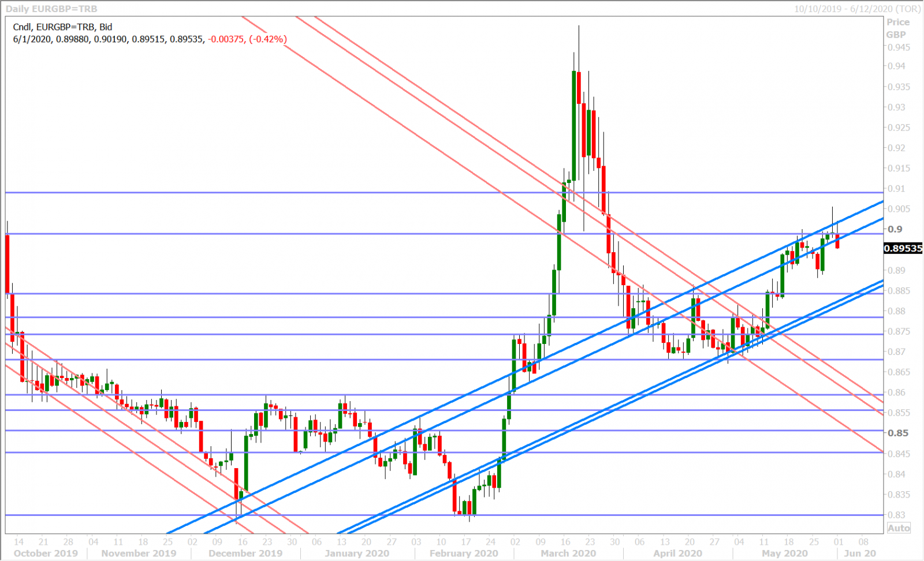This screenshot has width=924, height=561.
Task: Select the Daily EURGBP=TRB chart title
Action: [51, 9]
